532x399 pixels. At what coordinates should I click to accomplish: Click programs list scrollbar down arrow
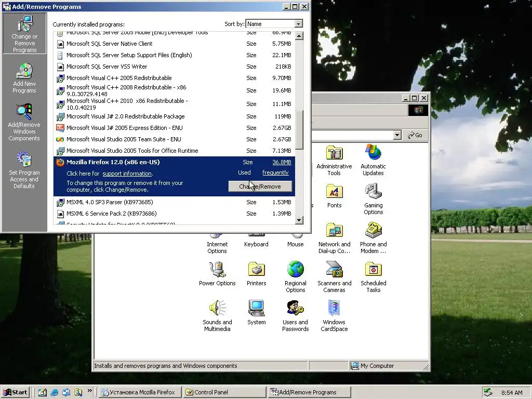[299, 220]
